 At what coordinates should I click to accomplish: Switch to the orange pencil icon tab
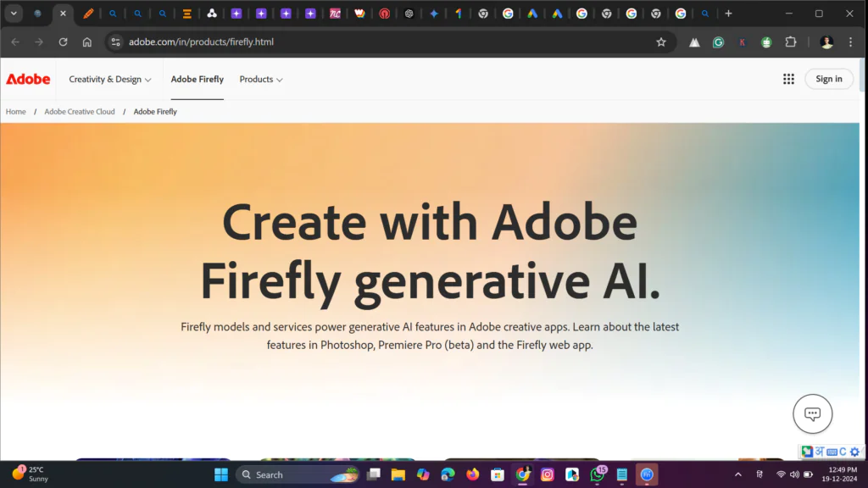88,14
